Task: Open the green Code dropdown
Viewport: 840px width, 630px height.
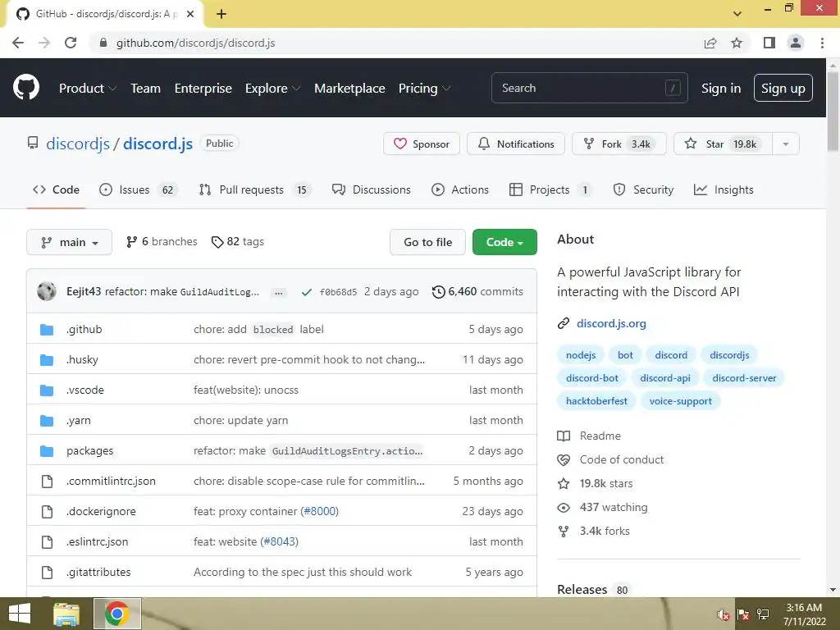Action: click(x=504, y=242)
